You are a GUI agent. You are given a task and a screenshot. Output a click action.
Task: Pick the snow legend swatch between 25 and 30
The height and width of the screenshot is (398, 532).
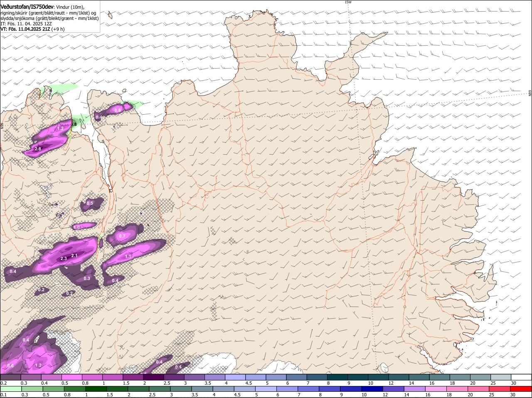click(x=501, y=377)
